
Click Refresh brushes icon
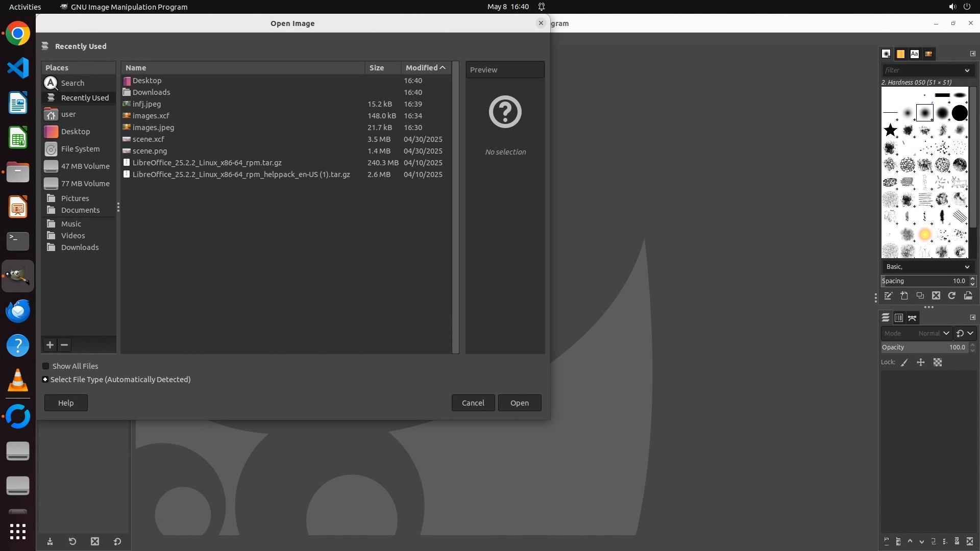coord(951,296)
